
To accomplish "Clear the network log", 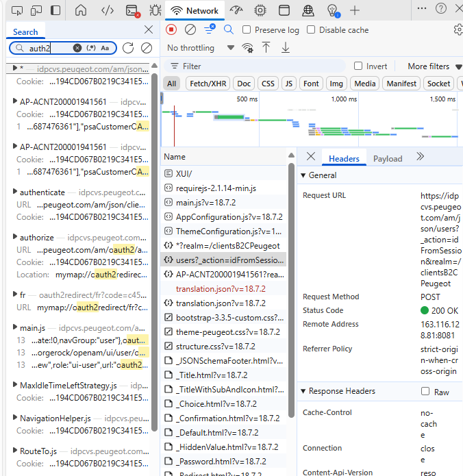I will (x=190, y=30).
